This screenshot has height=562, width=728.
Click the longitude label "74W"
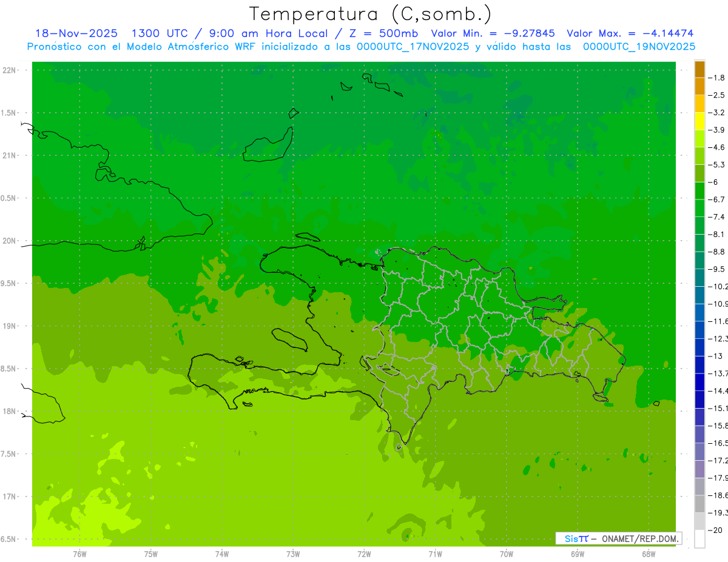tap(222, 554)
